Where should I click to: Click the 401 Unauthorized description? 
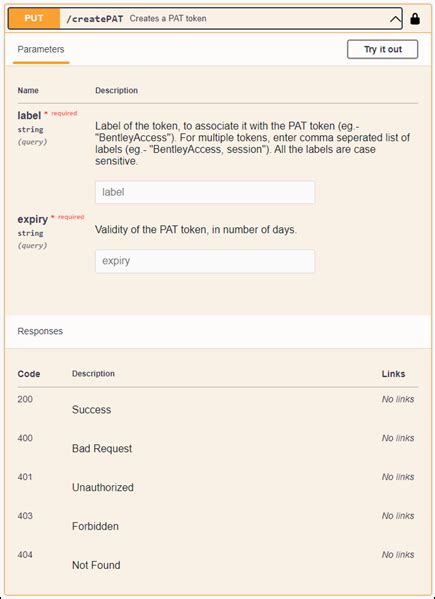pyautogui.click(x=103, y=487)
